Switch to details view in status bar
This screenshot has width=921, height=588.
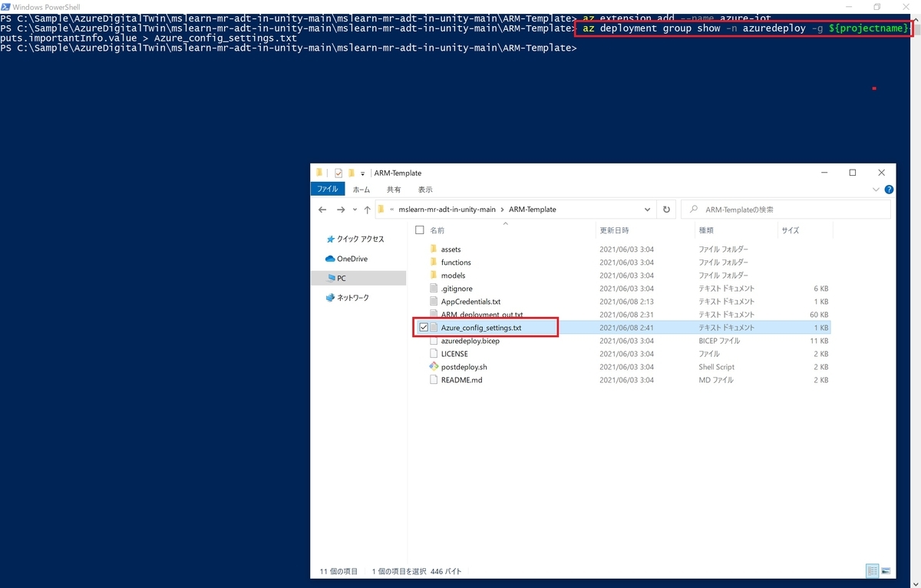[873, 571]
